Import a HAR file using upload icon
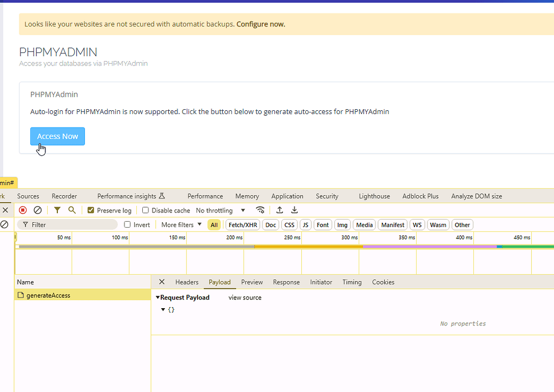This screenshot has width=554, height=392. point(279,210)
